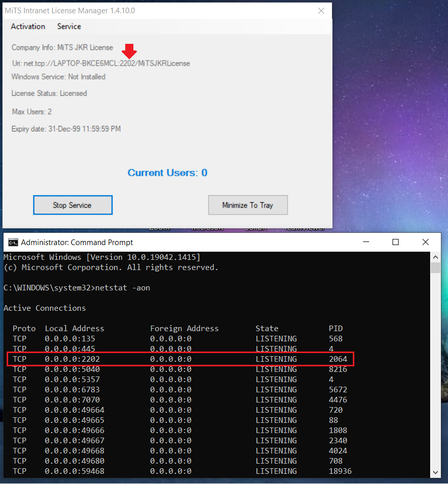Minimize the Command Prompt window
This screenshot has height=484, width=448.
click(366, 243)
